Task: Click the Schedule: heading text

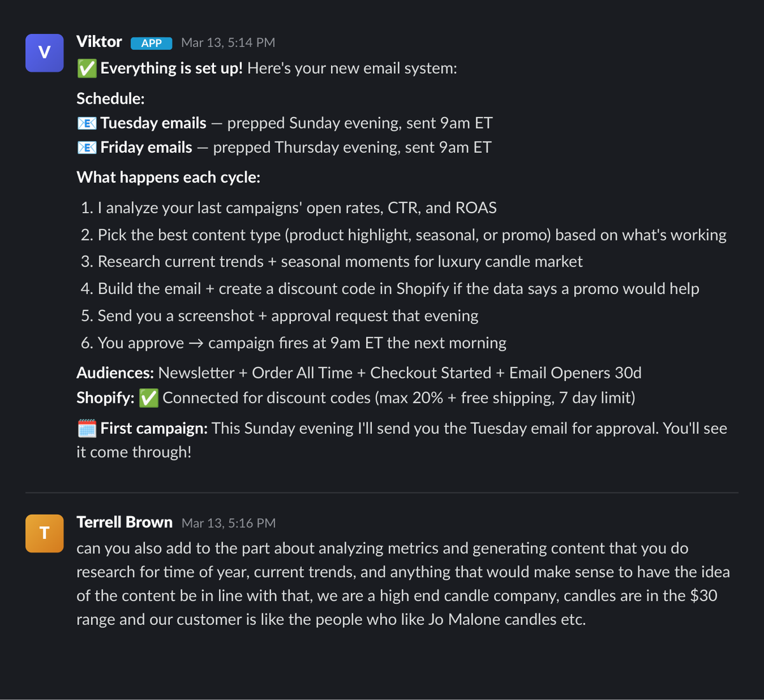Action: tap(111, 99)
